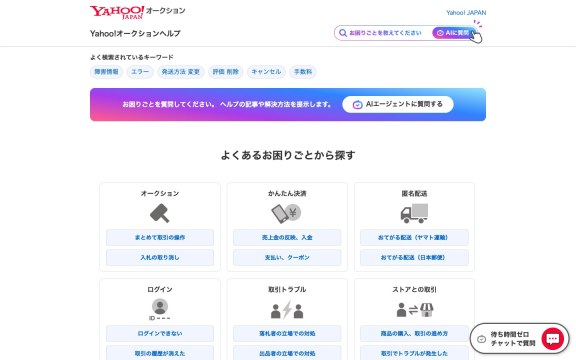Open 出品者の立場での対処 link
The height and width of the screenshot is (360, 576).
pos(287,353)
